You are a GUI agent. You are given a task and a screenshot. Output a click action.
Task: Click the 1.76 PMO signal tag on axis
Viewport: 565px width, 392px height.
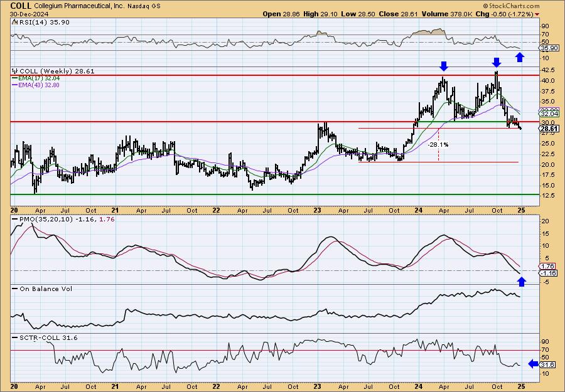click(x=547, y=267)
